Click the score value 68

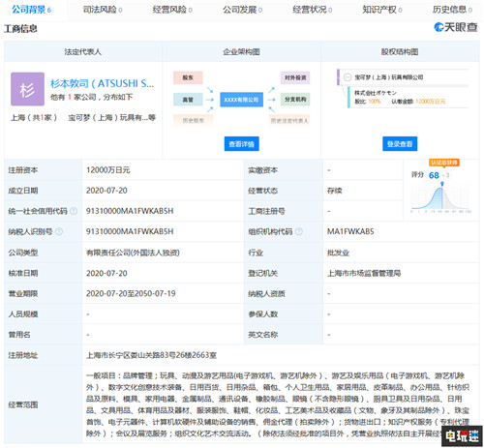pyautogui.click(x=434, y=175)
